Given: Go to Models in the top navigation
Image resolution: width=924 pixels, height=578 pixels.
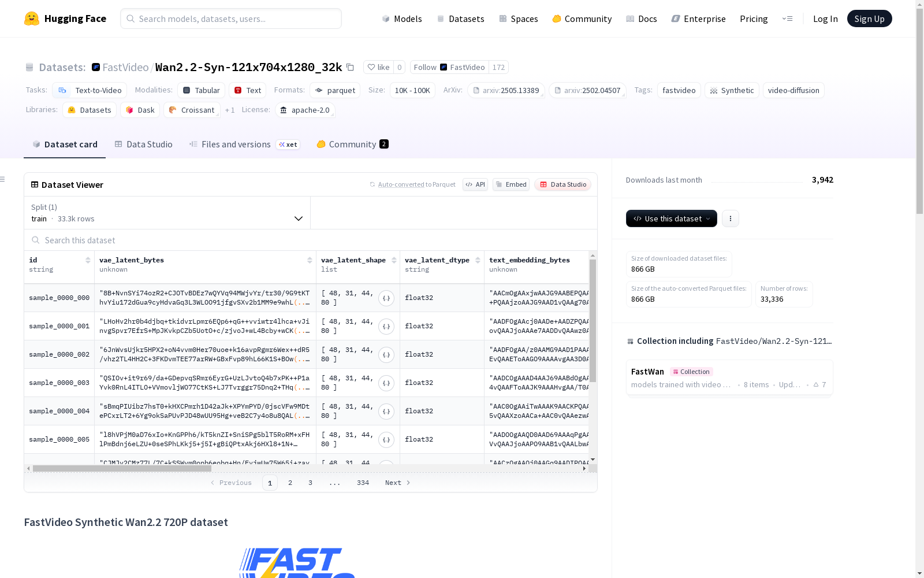Looking at the screenshot, I should click(x=402, y=18).
